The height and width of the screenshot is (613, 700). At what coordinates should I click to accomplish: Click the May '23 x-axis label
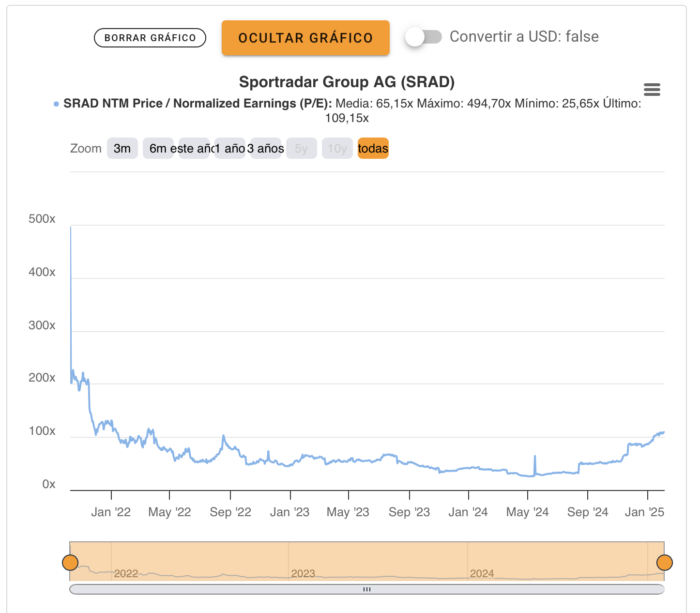click(348, 512)
